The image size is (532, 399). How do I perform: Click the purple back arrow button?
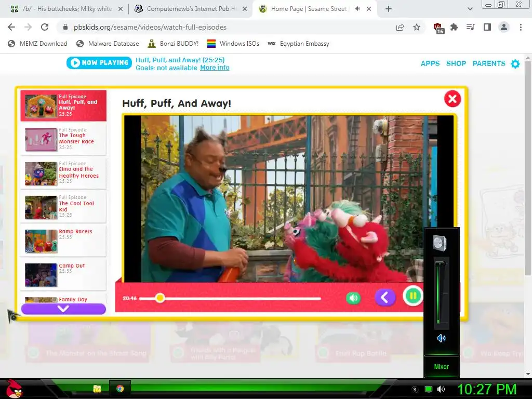pyautogui.click(x=385, y=298)
